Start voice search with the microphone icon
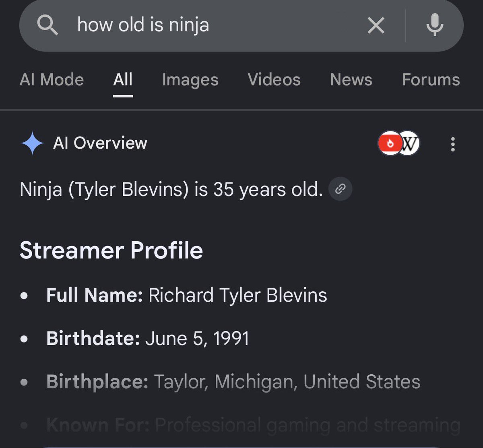Viewport: 483px width, 448px height. tap(435, 25)
